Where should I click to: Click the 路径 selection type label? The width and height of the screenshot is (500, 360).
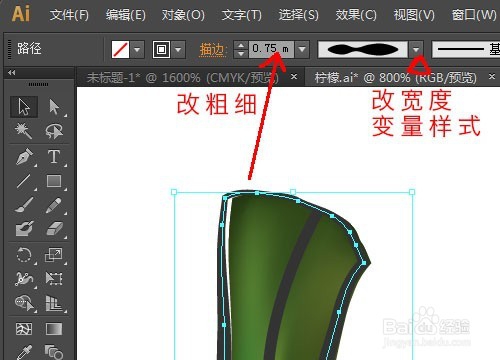[x=29, y=49]
